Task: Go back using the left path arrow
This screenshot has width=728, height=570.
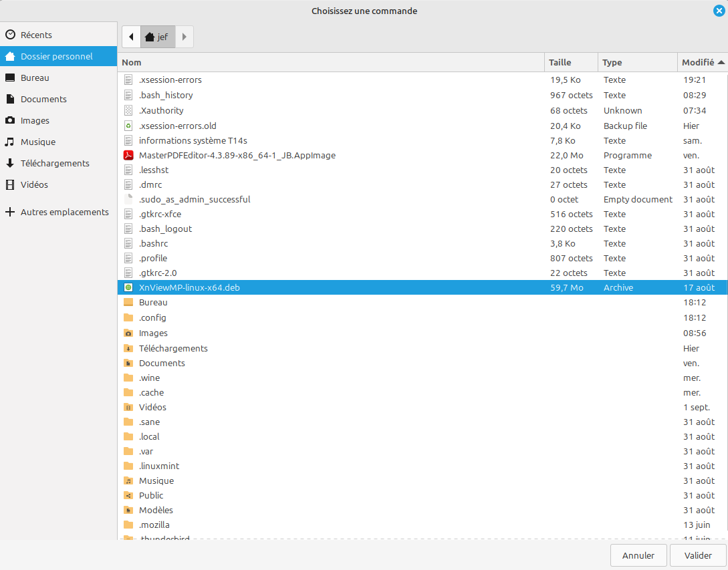Action: tap(131, 37)
